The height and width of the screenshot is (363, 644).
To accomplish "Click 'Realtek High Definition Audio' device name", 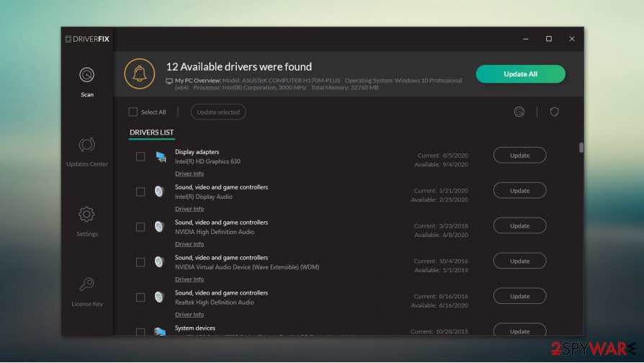I will pos(215,302).
